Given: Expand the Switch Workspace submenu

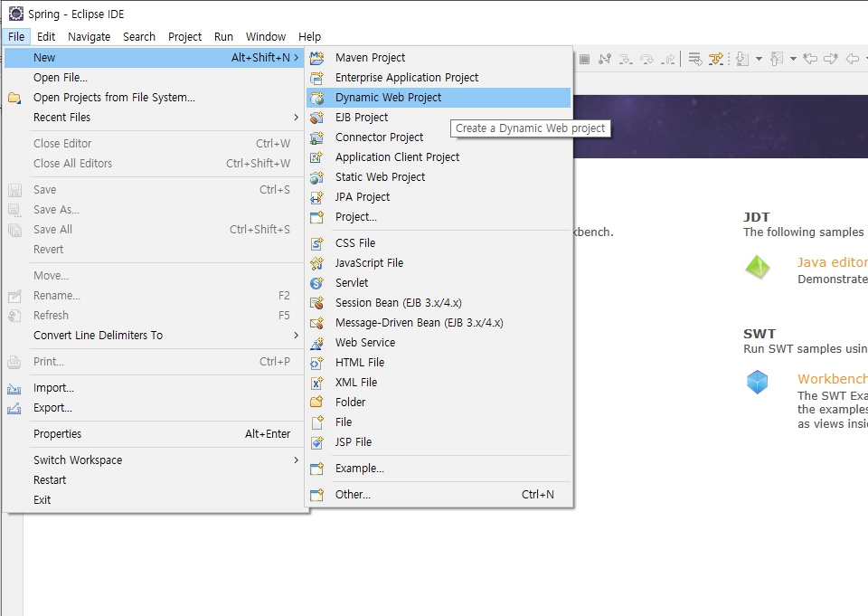Looking at the screenshot, I should pos(155,460).
